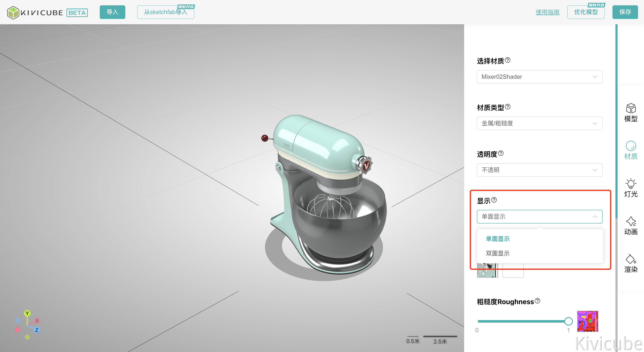Click the Z axis gizmo handle

click(x=37, y=330)
